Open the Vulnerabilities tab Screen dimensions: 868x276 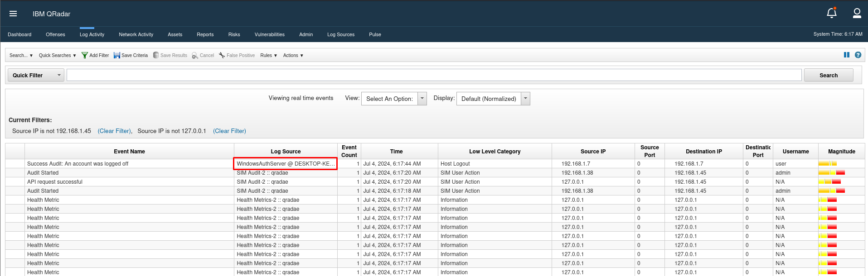270,34
